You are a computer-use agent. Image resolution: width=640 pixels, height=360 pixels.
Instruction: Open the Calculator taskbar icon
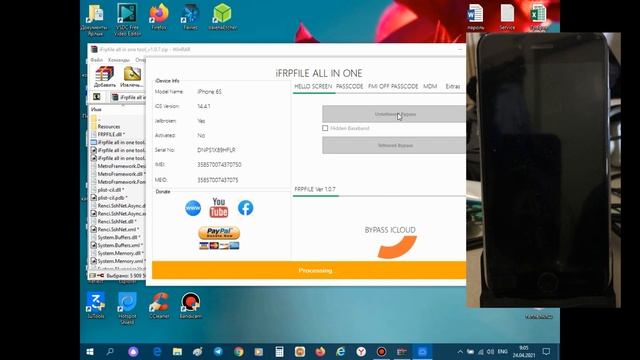[x=279, y=351]
